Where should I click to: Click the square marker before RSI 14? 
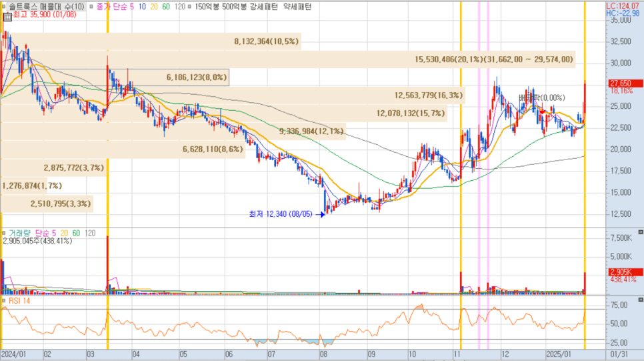[4, 301]
